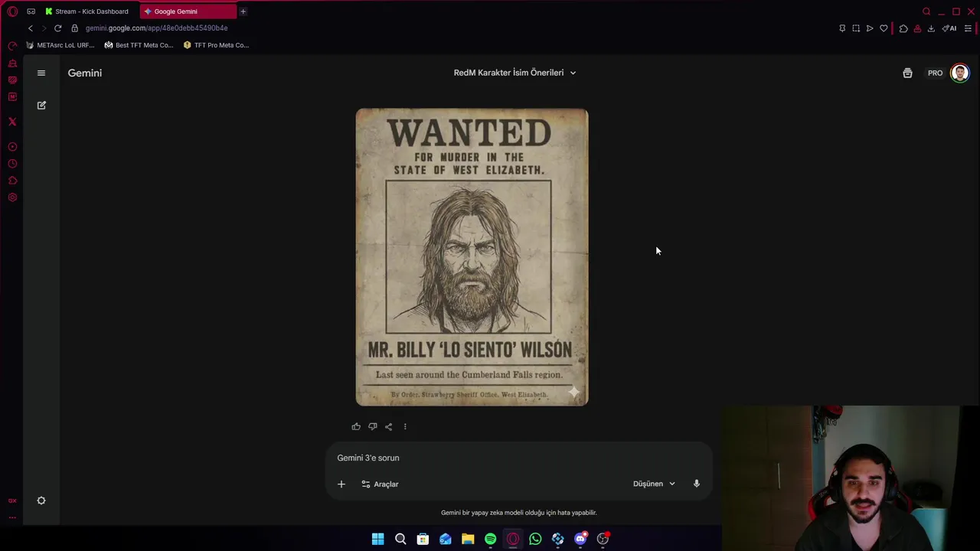The height and width of the screenshot is (551, 980).
Task: Expand the RedM Karakter İsim Önerileri conversation dropdown
Action: (x=514, y=73)
